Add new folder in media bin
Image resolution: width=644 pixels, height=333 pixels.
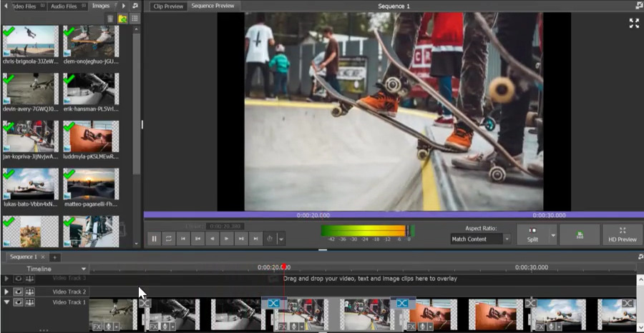[122, 19]
